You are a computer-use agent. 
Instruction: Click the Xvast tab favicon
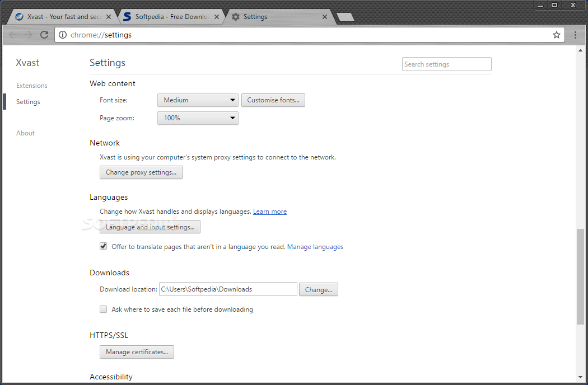pos(19,17)
